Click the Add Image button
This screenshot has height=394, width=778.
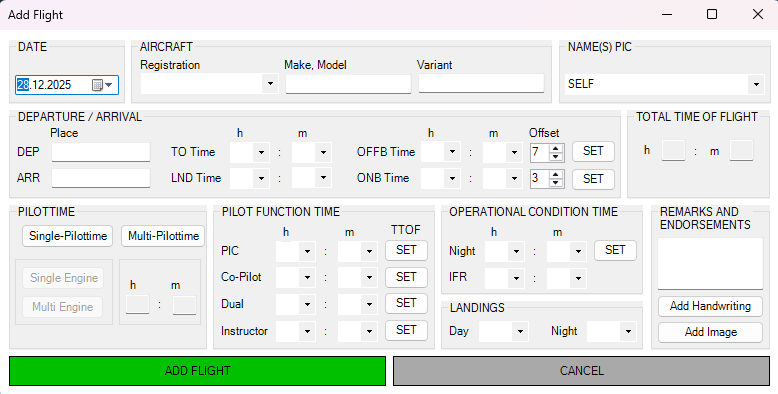point(710,332)
